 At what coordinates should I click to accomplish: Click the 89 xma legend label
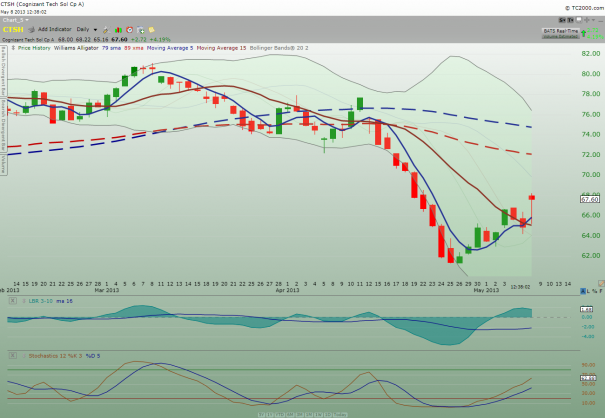point(134,48)
